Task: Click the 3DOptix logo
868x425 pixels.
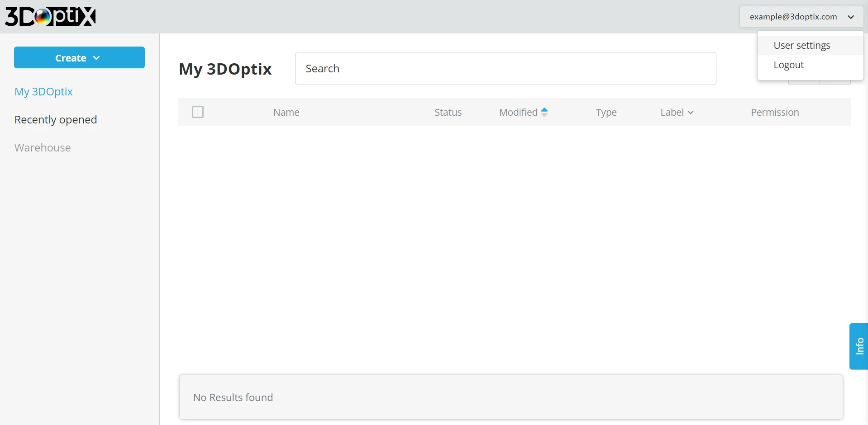Action: [x=50, y=17]
